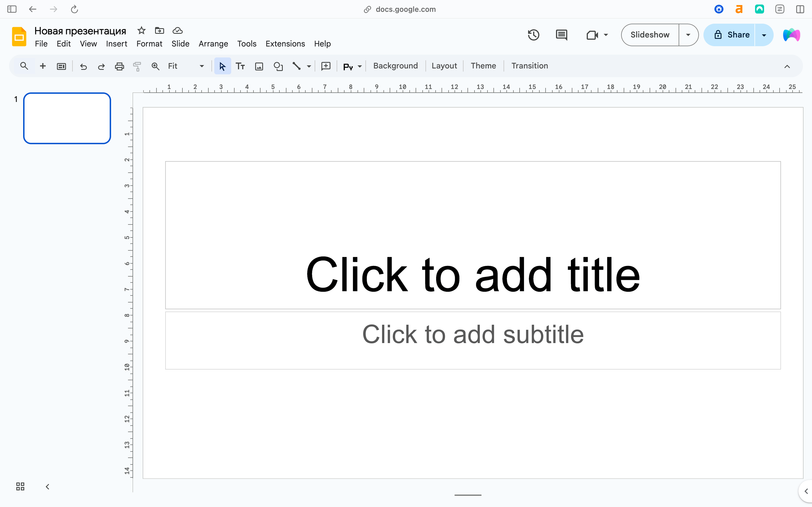Open the Insert menu
Viewport: 812px width, 507px height.
[116, 44]
